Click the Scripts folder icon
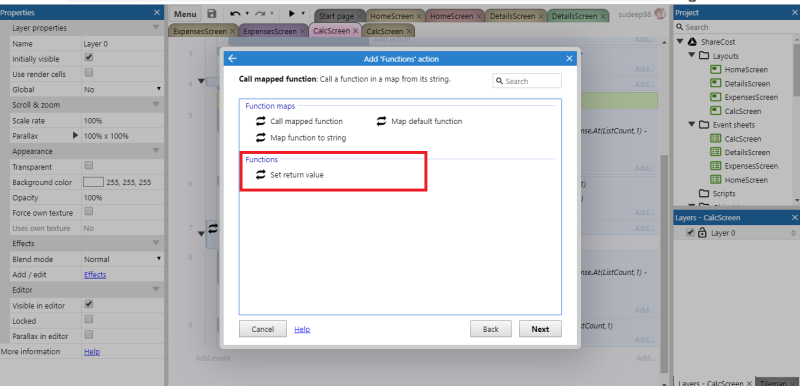 pyautogui.click(x=704, y=193)
